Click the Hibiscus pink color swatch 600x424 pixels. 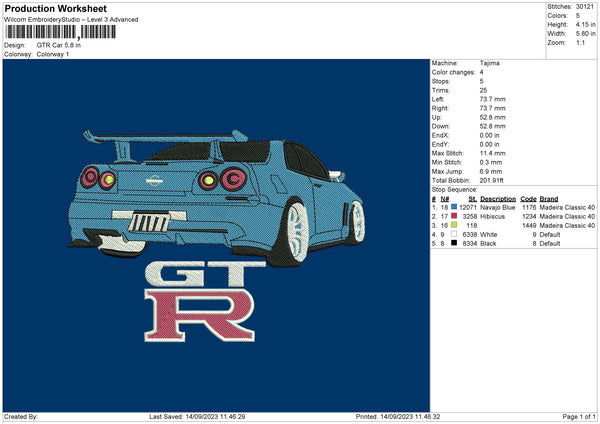click(454, 216)
